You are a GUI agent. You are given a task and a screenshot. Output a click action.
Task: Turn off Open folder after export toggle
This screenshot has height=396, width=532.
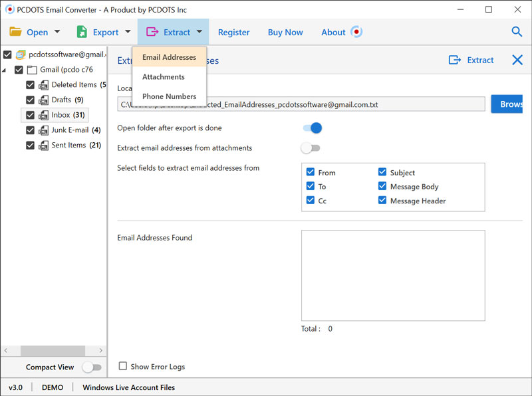point(312,128)
